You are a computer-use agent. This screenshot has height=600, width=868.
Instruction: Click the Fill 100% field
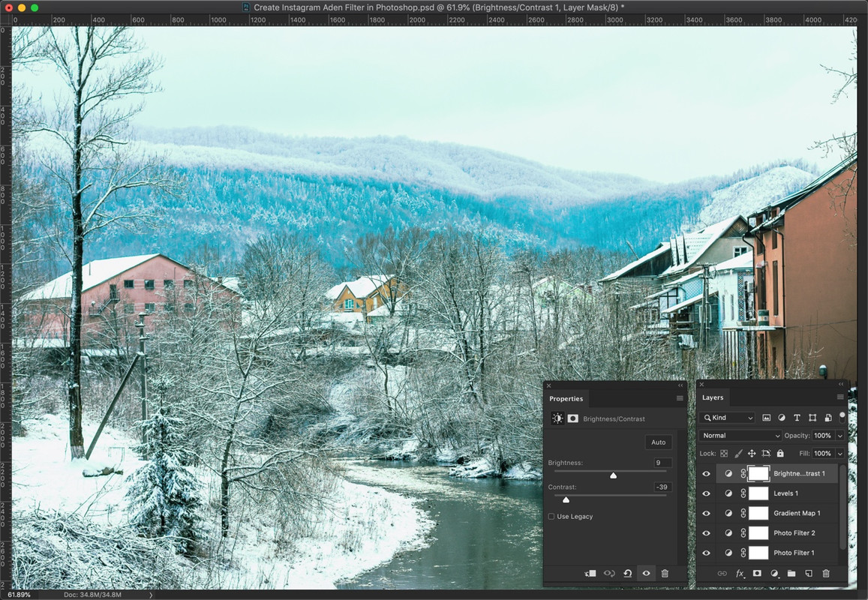(x=823, y=453)
